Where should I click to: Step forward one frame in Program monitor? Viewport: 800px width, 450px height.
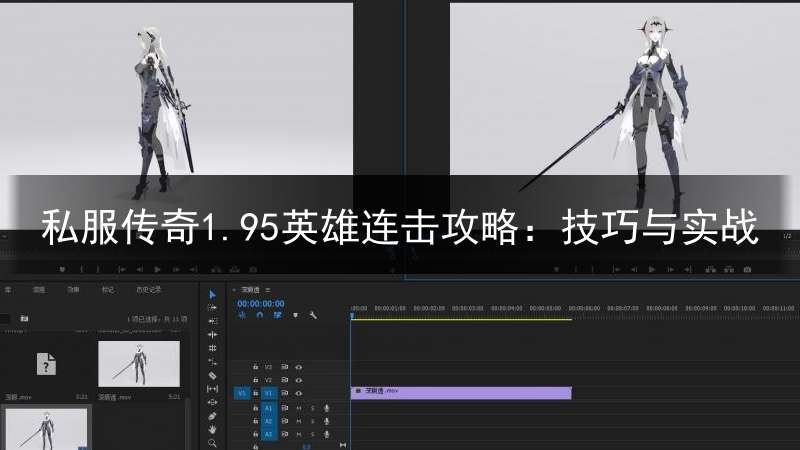pyautogui.click(x=670, y=269)
